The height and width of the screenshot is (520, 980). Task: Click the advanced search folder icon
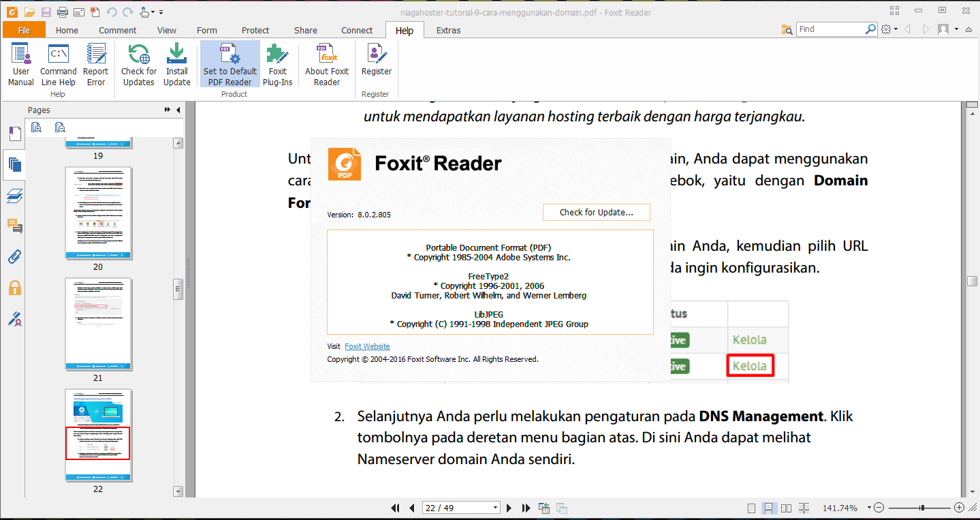[x=787, y=29]
